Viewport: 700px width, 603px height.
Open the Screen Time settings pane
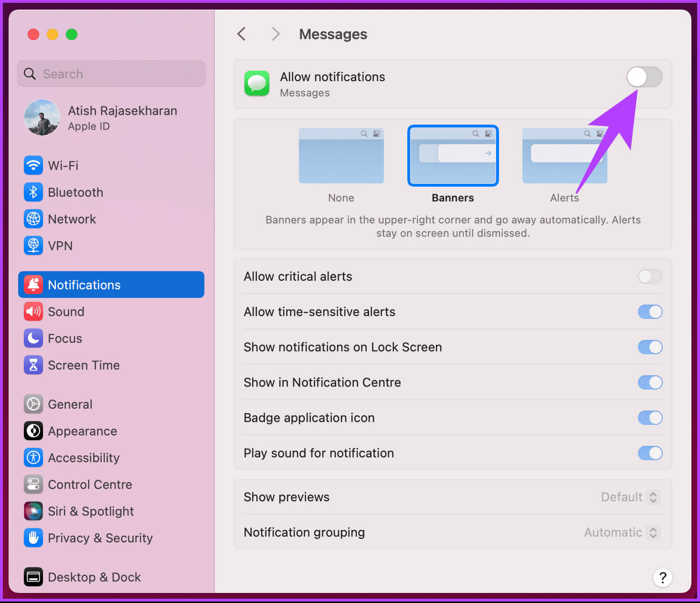pos(111,365)
